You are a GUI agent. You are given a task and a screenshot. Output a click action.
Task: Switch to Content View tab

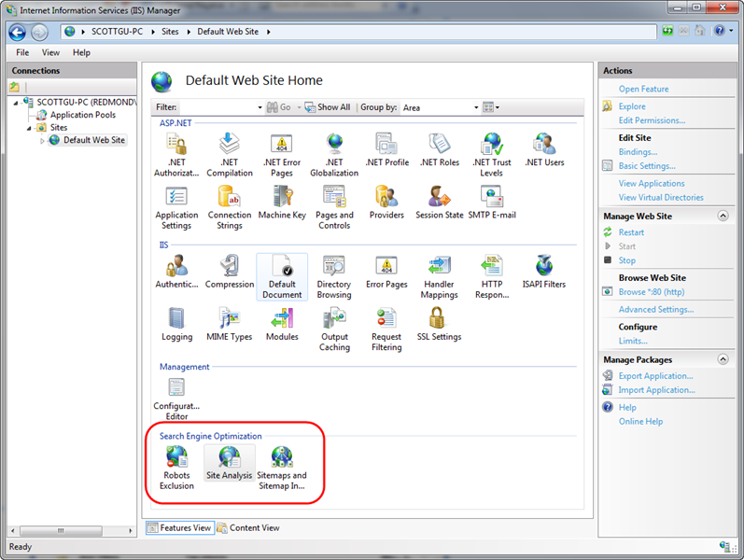click(248, 527)
